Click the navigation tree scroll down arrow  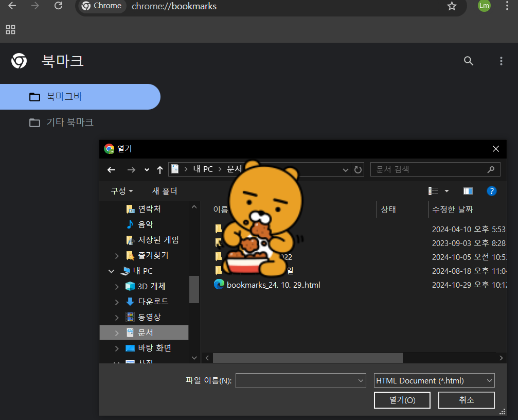click(x=194, y=358)
